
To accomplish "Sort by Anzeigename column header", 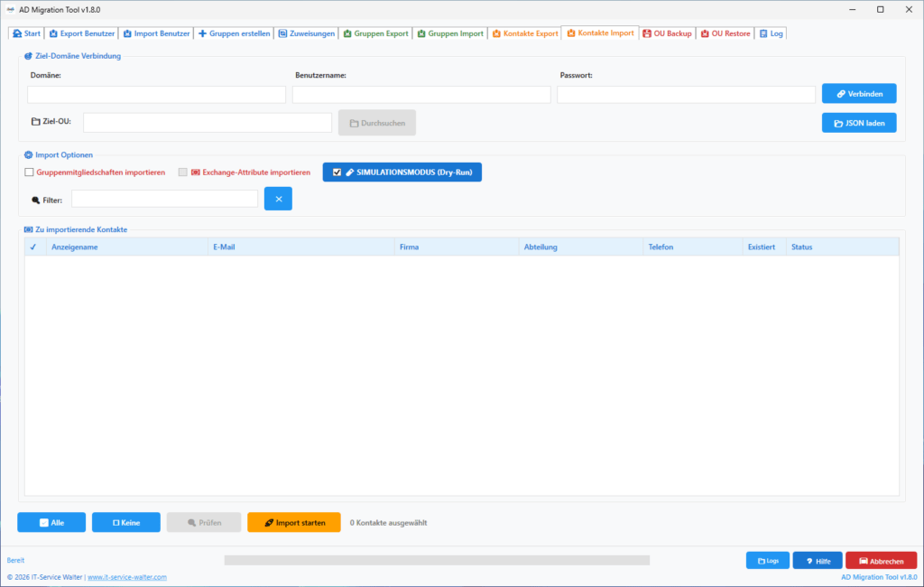I will pos(126,247).
